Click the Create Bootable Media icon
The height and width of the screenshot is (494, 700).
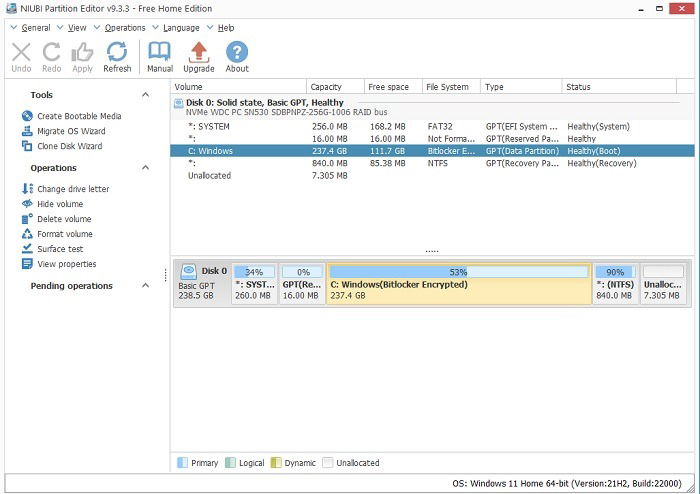[27, 116]
